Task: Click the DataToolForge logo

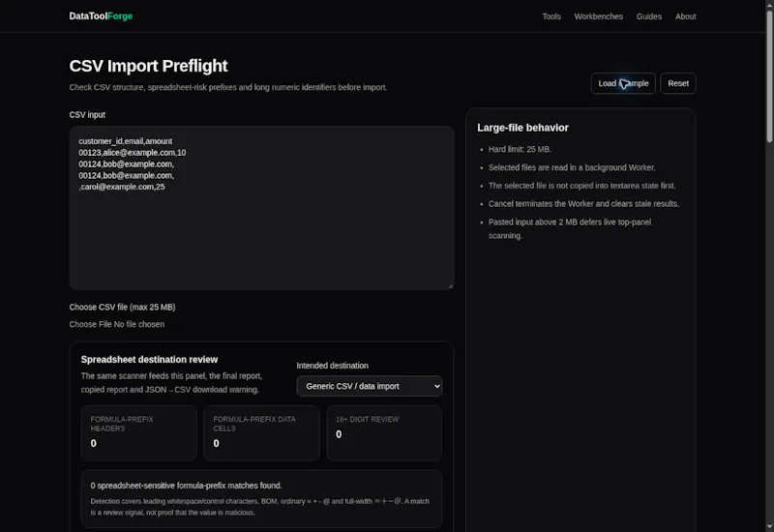Action: tap(101, 16)
